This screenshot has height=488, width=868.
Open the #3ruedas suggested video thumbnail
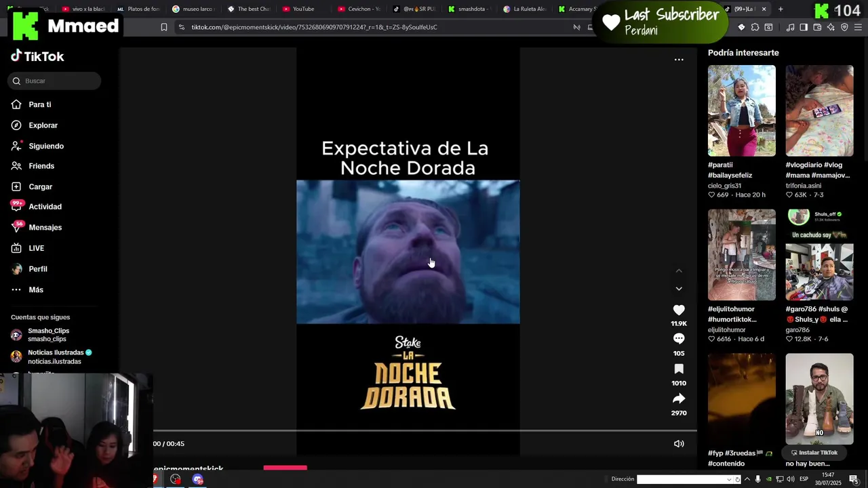[742, 399]
